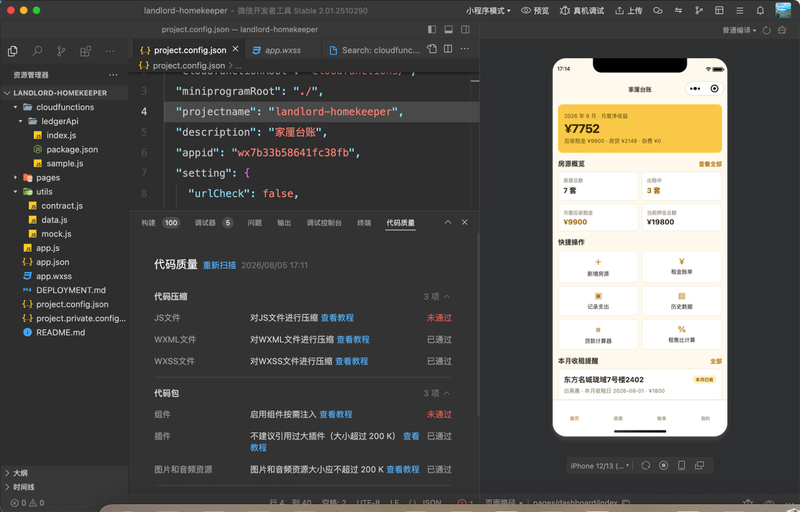Click the 上传 upload button
Viewport: 800px width, 512px height.
[629, 11]
